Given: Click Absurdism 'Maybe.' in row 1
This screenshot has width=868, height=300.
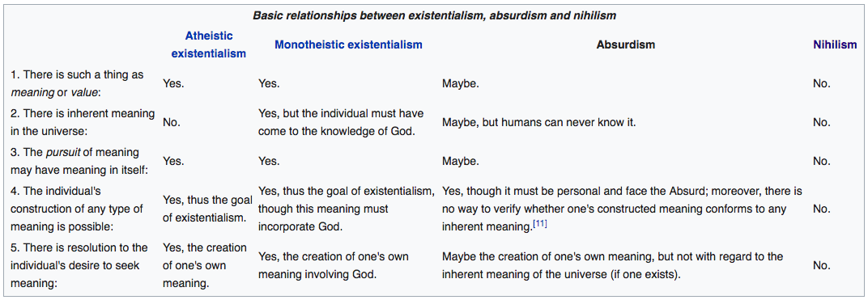Looking at the screenshot, I should [460, 83].
